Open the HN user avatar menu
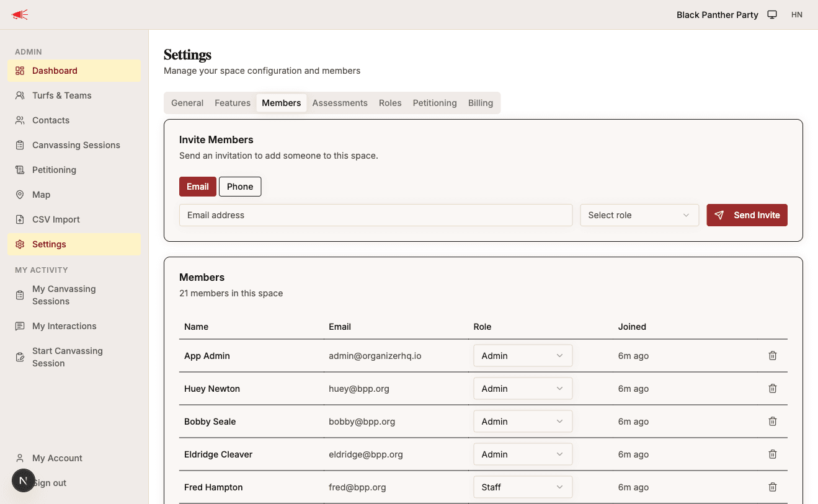 coord(797,15)
